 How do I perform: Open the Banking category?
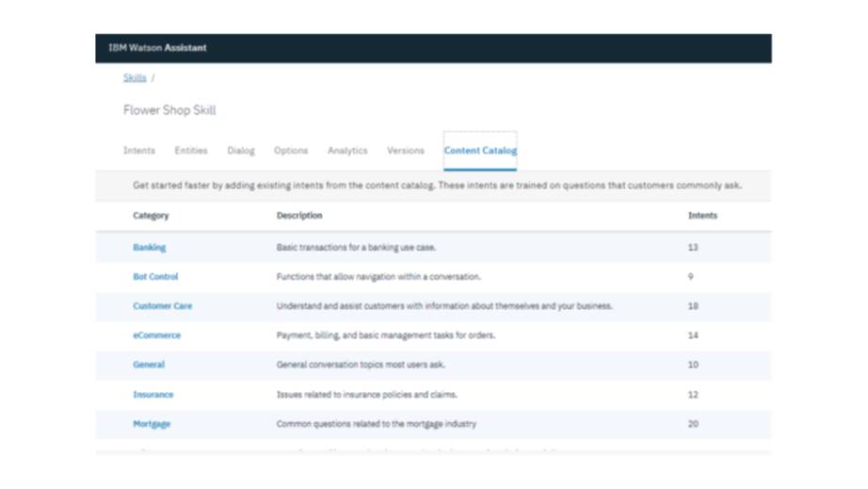[149, 248]
